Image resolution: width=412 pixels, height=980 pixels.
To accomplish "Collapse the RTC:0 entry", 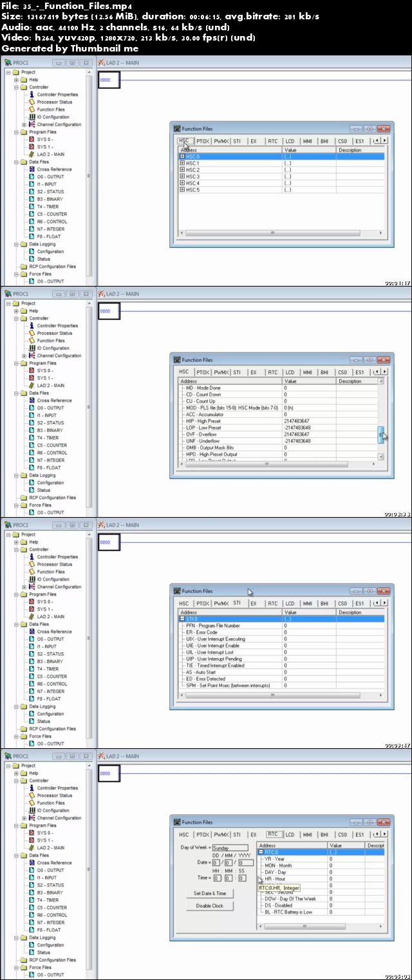I will [x=261, y=852].
